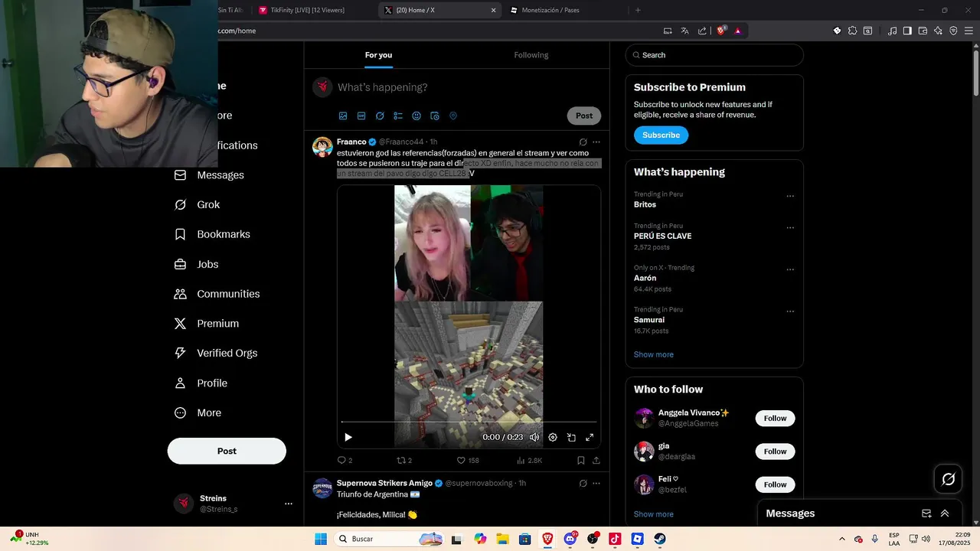Expand the Messages drawer
This screenshot has height=551, width=980.
pyautogui.click(x=945, y=514)
